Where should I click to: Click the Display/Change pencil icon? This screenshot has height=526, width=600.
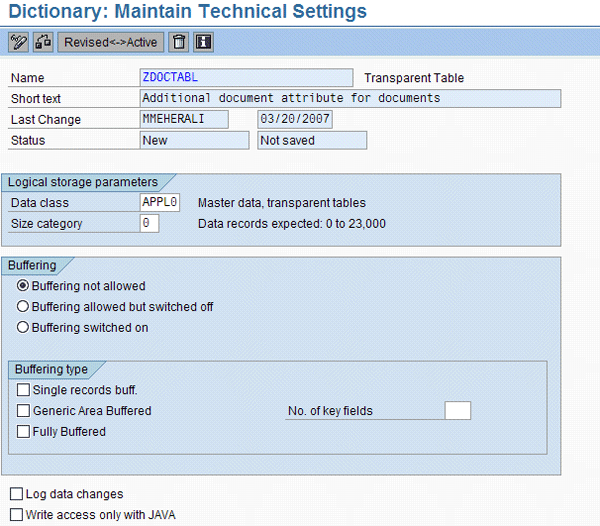click(x=18, y=42)
